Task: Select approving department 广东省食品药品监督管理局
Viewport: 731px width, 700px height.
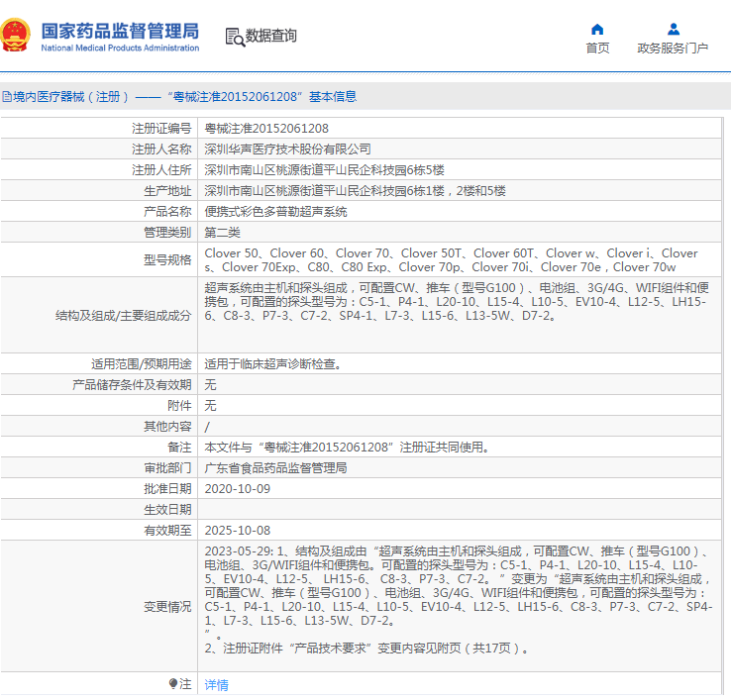Action: pos(275,468)
